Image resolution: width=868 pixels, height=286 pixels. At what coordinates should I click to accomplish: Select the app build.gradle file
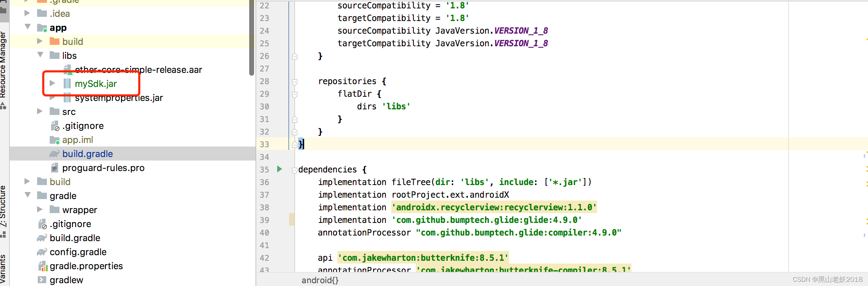87,154
